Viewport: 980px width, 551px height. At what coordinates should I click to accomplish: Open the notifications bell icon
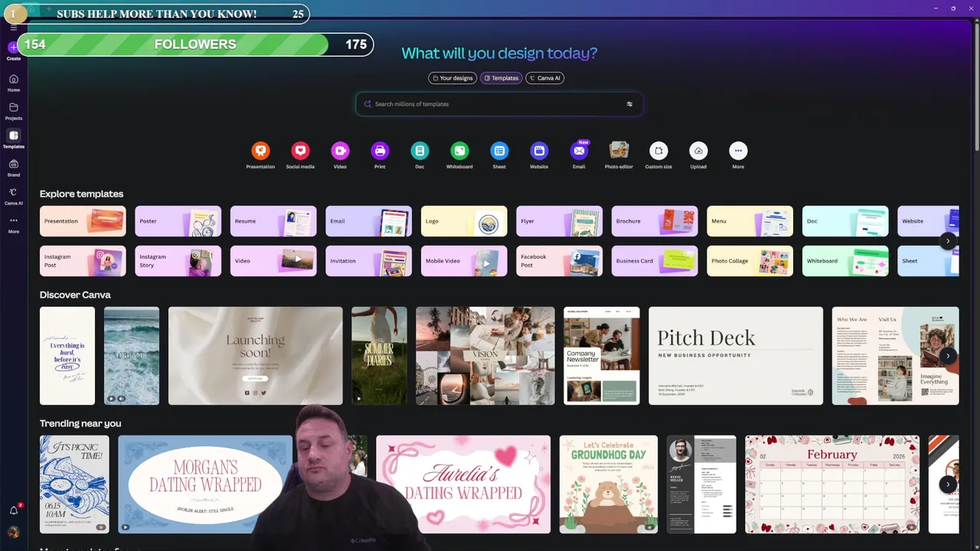coord(13,510)
